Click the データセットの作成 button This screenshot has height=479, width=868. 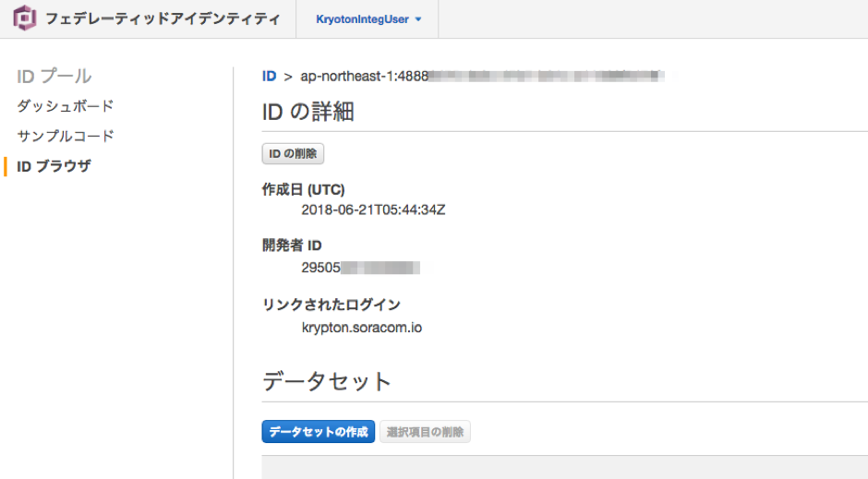(x=319, y=431)
